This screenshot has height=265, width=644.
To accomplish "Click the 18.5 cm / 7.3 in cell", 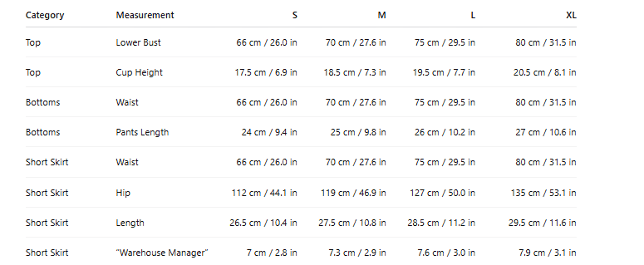I will 355,72.
